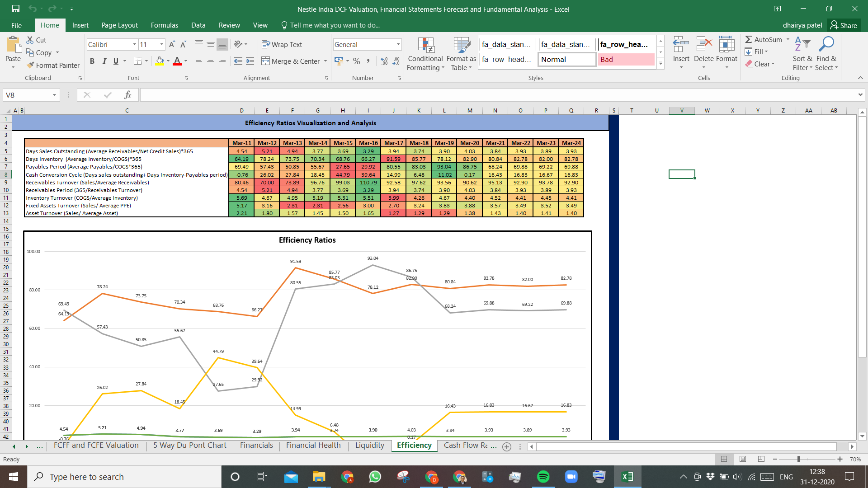Open the Insert ribbon tab
The height and width of the screenshot is (488, 868).
pyautogui.click(x=80, y=25)
